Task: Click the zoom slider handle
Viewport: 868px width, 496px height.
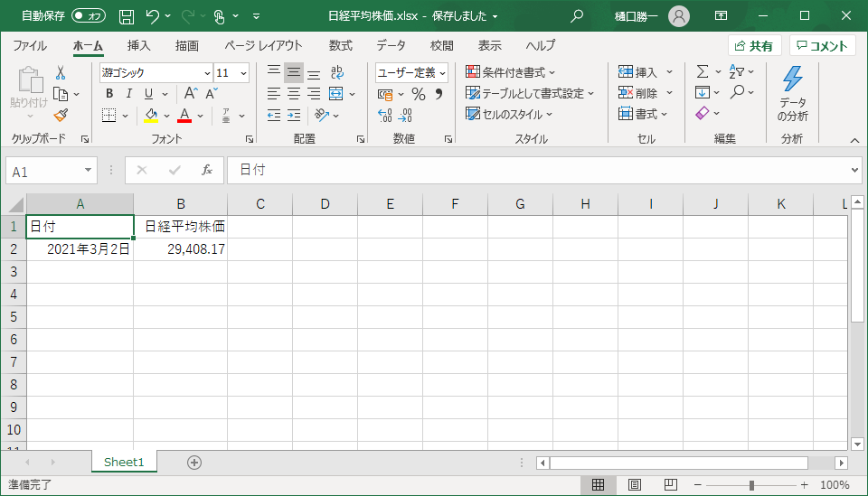Action: tap(751, 485)
